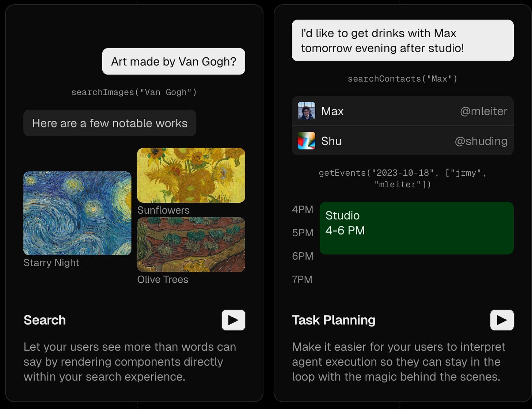Click the Search card description paragraph
This screenshot has height=409, width=532.
130,362
